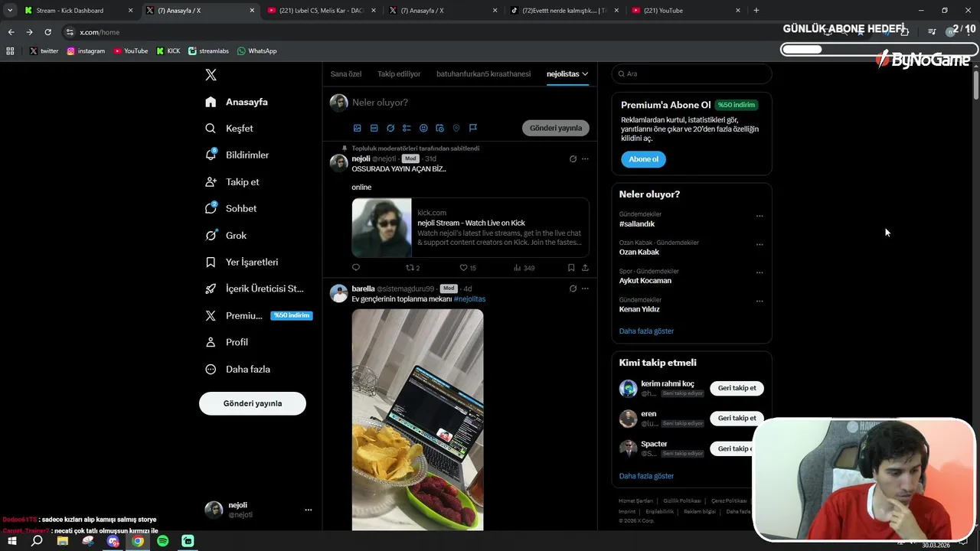980x551 pixels.
Task: Open KICK bookmark in bookmarks bar
Action: (168, 51)
